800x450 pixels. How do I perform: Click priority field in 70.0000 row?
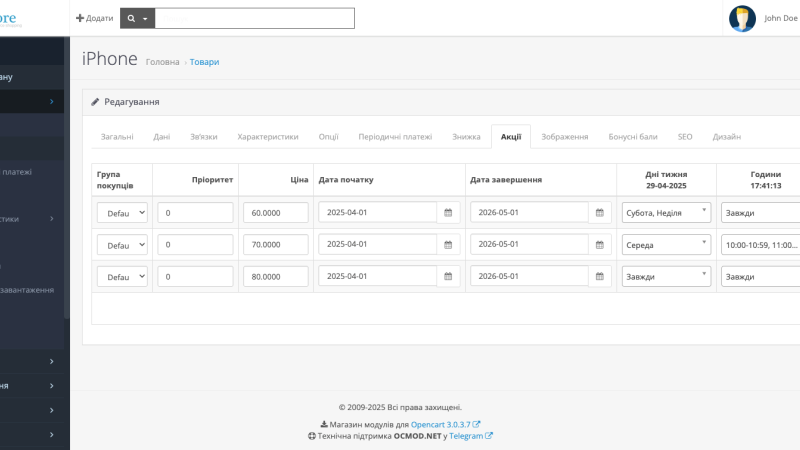pos(195,244)
